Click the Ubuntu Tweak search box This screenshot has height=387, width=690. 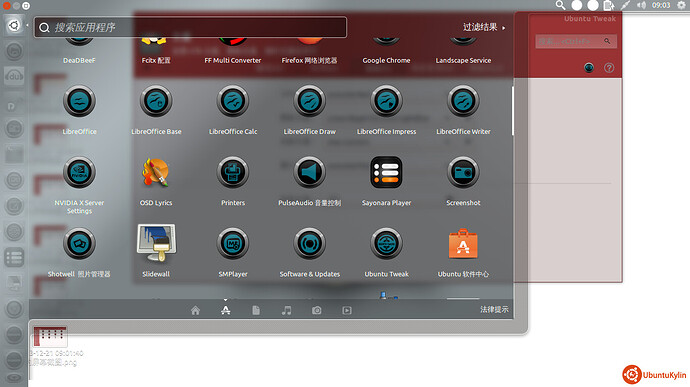point(576,41)
